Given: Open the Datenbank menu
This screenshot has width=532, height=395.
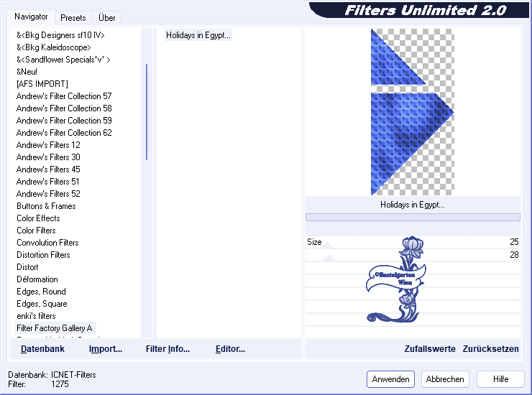Looking at the screenshot, I should [42, 348].
